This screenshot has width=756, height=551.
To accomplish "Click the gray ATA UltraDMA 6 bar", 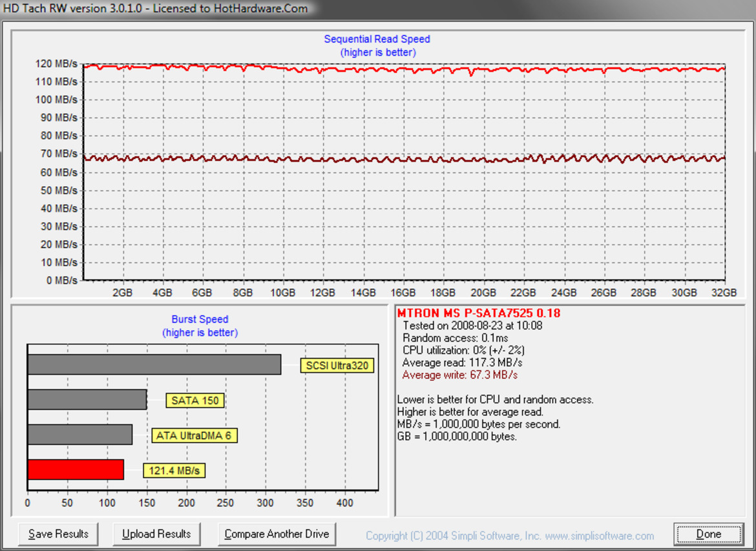I will 80,434.
